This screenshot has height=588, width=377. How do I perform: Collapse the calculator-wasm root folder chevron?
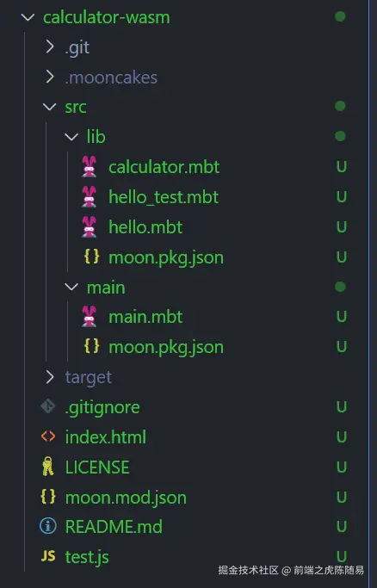coord(28,17)
